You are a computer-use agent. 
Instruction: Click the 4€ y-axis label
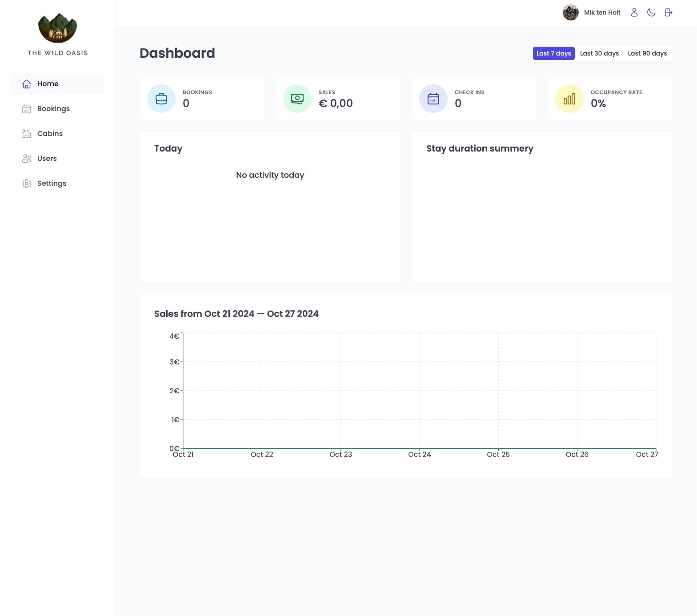(x=174, y=336)
